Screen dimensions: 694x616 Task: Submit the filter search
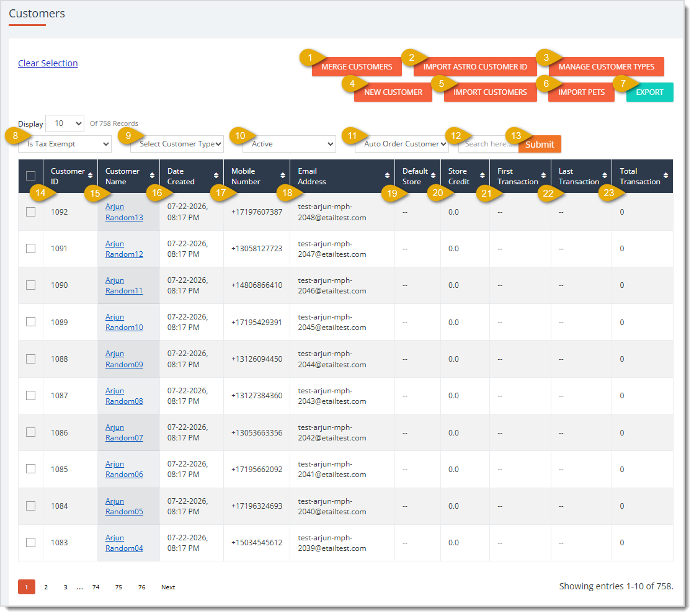click(540, 145)
